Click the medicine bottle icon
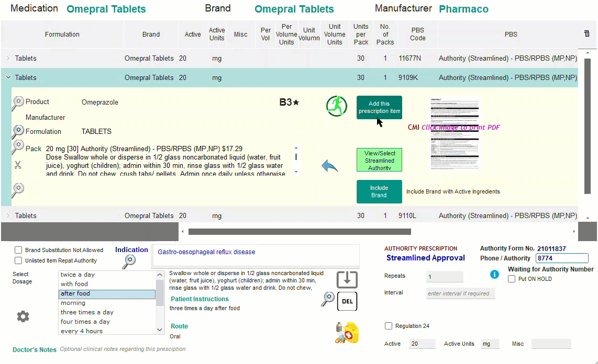Screen dimensions: 598x364 [x=347, y=333]
